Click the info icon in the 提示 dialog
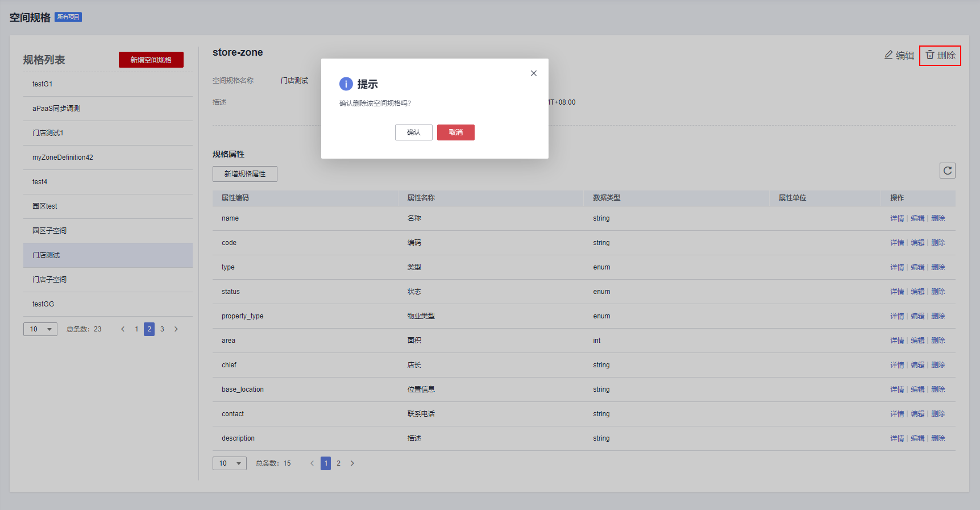The width and height of the screenshot is (980, 510). [346, 84]
